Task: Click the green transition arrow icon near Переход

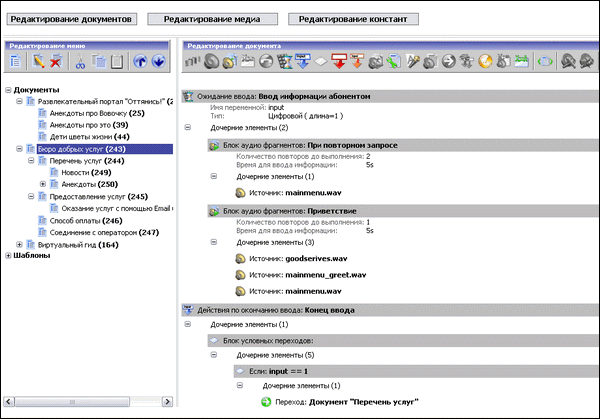Action: 266,402
